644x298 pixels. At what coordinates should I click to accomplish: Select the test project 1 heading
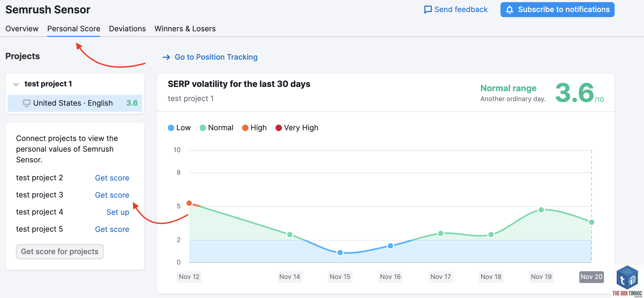(x=48, y=84)
